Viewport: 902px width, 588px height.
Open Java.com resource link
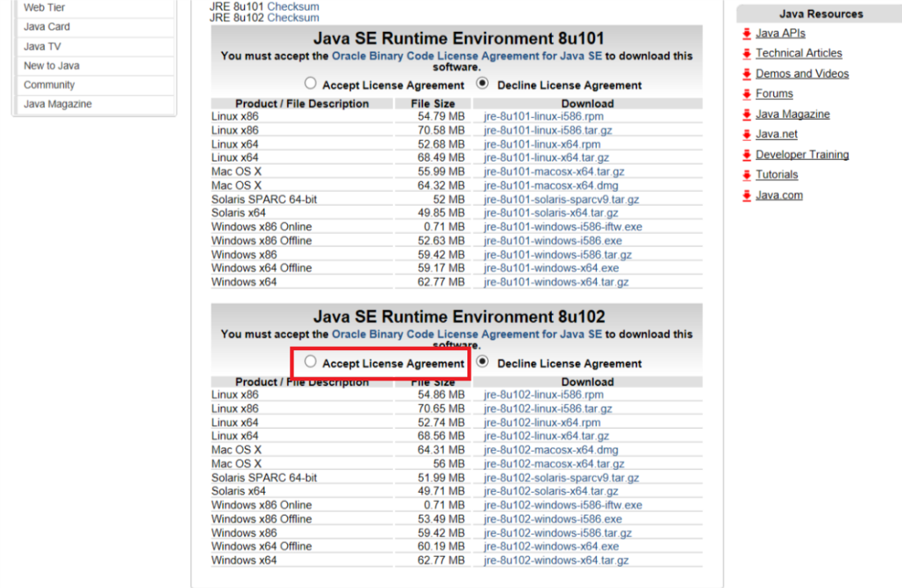(x=779, y=195)
